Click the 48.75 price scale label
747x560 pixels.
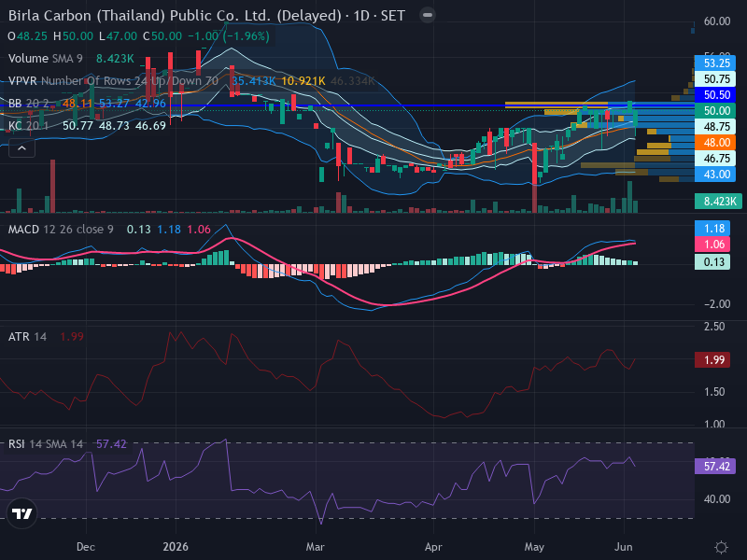pos(715,127)
